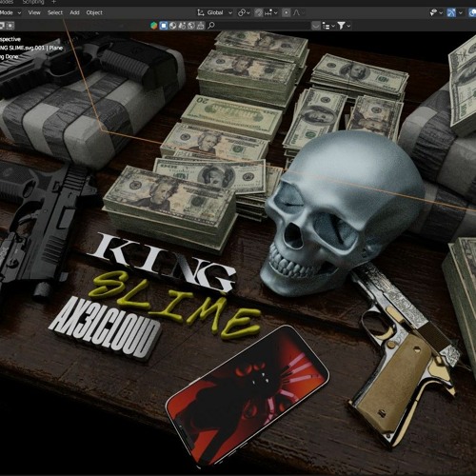476x476 pixels.
Task: Toggle the viewport gizmos button
Action: 451,12
